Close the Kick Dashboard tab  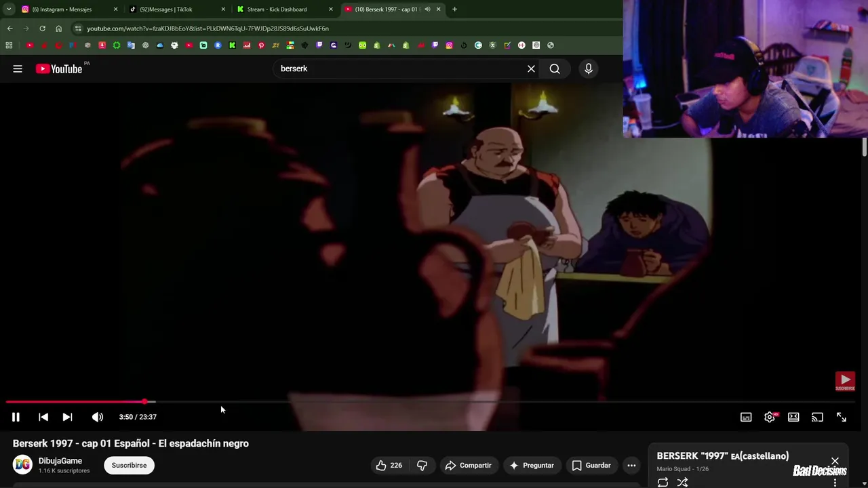[x=331, y=9]
